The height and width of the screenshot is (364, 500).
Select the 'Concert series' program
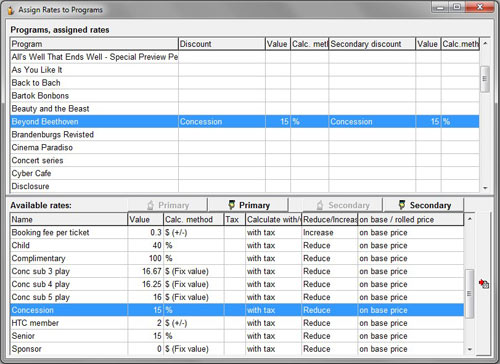245,160
